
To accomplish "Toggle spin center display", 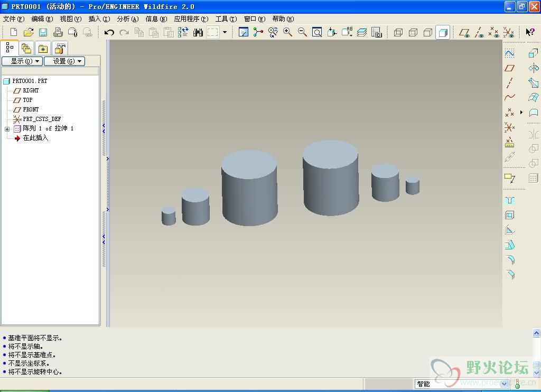I will coord(258,32).
